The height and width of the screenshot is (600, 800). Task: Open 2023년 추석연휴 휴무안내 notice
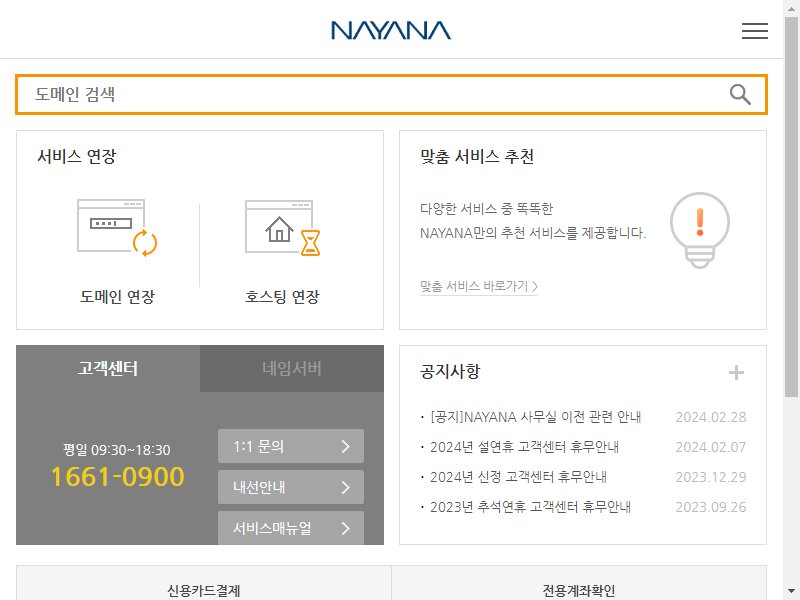click(x=530, y=507)
